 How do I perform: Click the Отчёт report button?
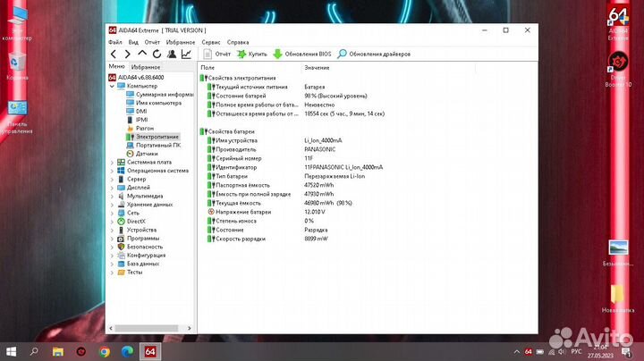pos(216,55)
